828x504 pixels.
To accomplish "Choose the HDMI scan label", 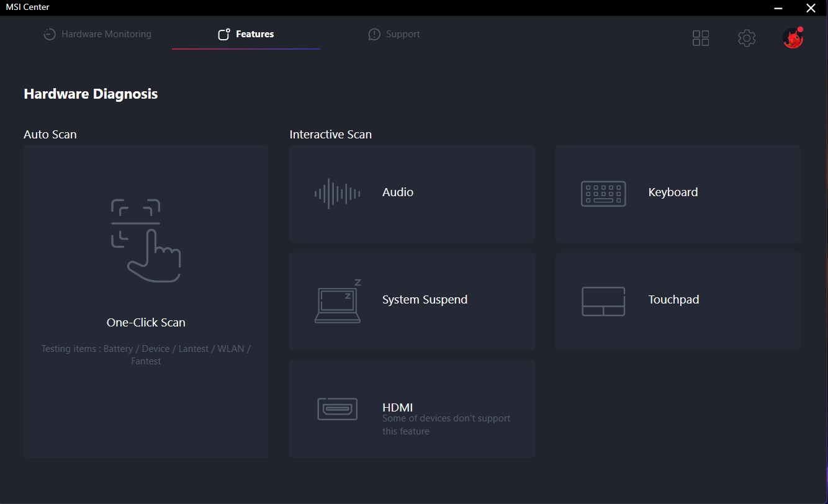I will pos(398,407).
